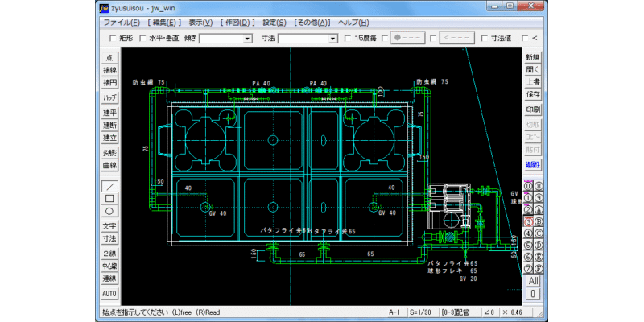This screenshot has height=322, width=644.
Task: Open the 編集(E) menu
Action: click(x=164, y=23)
